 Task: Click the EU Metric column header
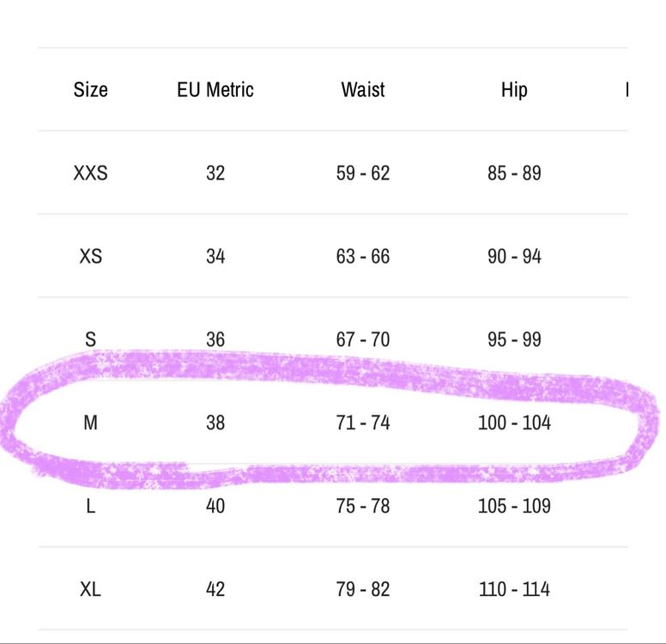pos(215,89)
